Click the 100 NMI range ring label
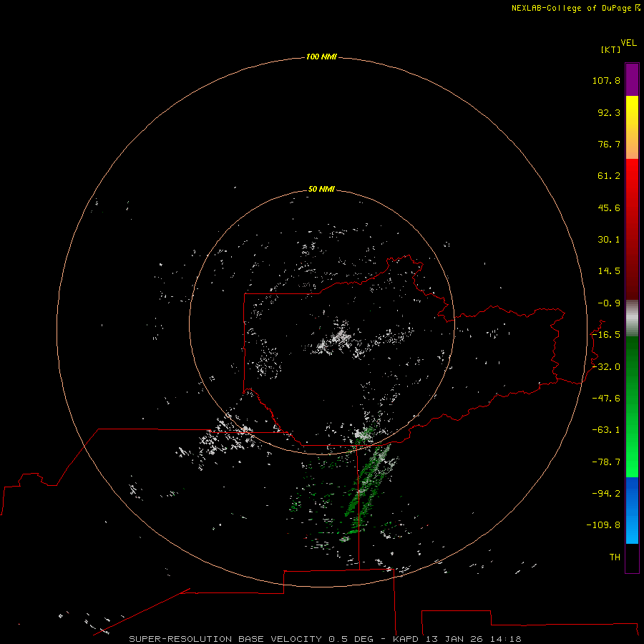The height and width of the screenshot is (644, 644). pyautogui.click(x=321, y=57)
